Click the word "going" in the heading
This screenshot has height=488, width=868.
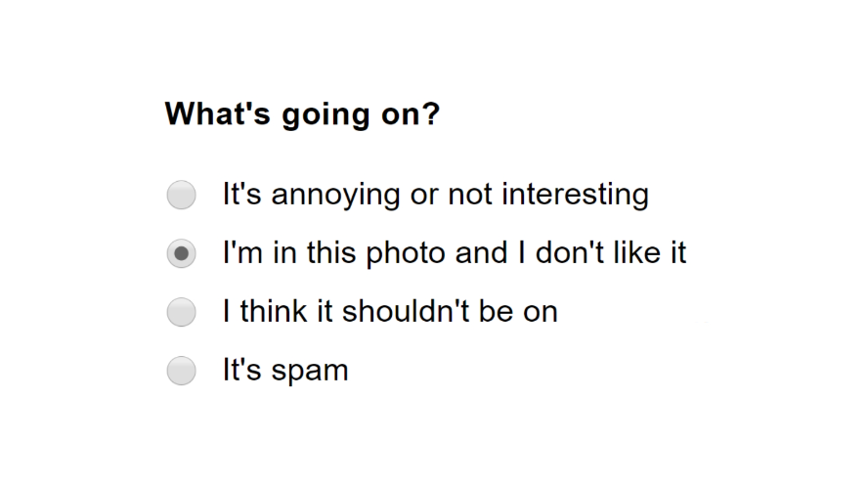coord(325,115)
